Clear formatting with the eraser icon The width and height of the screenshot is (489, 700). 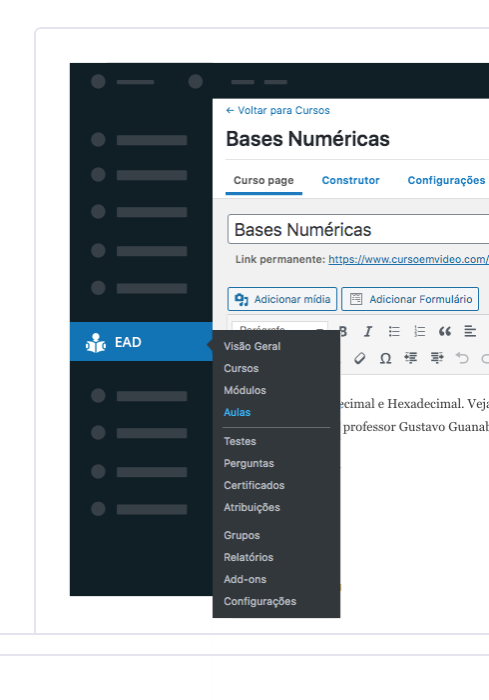coord(360,358)
